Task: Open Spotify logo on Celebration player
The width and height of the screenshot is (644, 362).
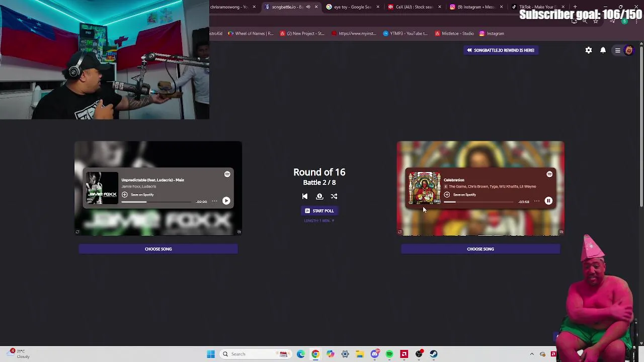Action: pyautogui.click(x=549, y=174)
